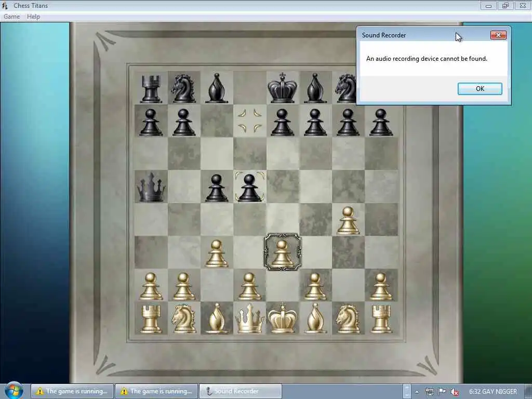Click the black pawn on a7
The image size is (532, 399).
[151, 123]
